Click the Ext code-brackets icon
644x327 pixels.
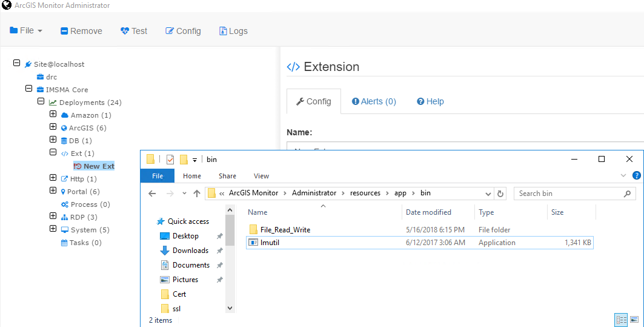[x=64, y=153]
